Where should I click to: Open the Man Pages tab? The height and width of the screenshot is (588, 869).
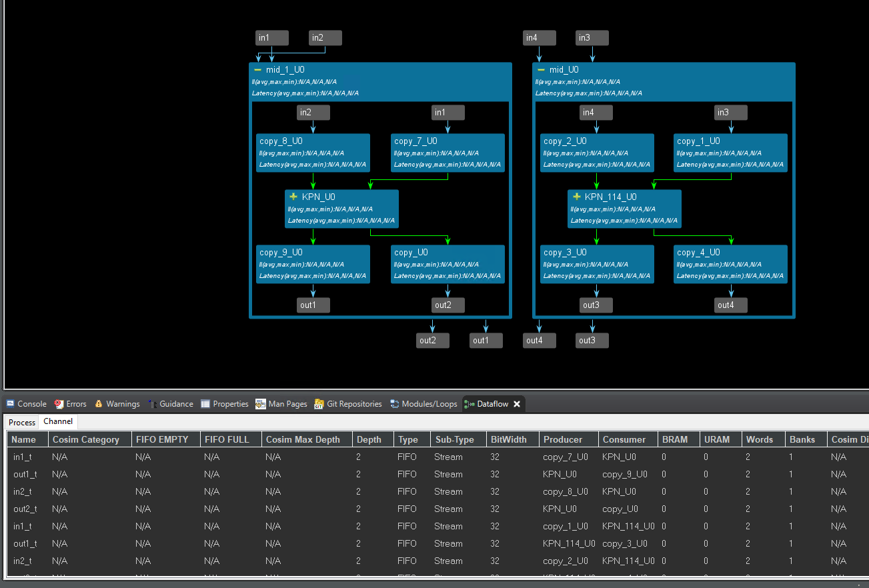tap(281, 404)
